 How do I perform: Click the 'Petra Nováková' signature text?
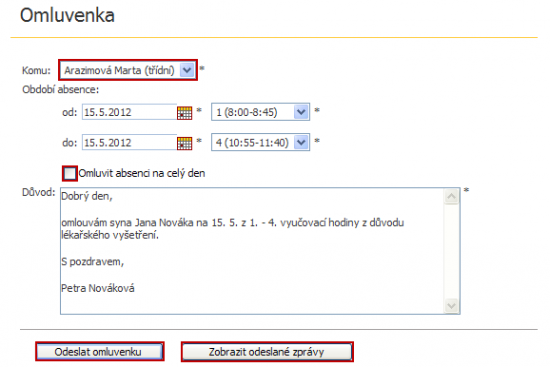point(98,288)
